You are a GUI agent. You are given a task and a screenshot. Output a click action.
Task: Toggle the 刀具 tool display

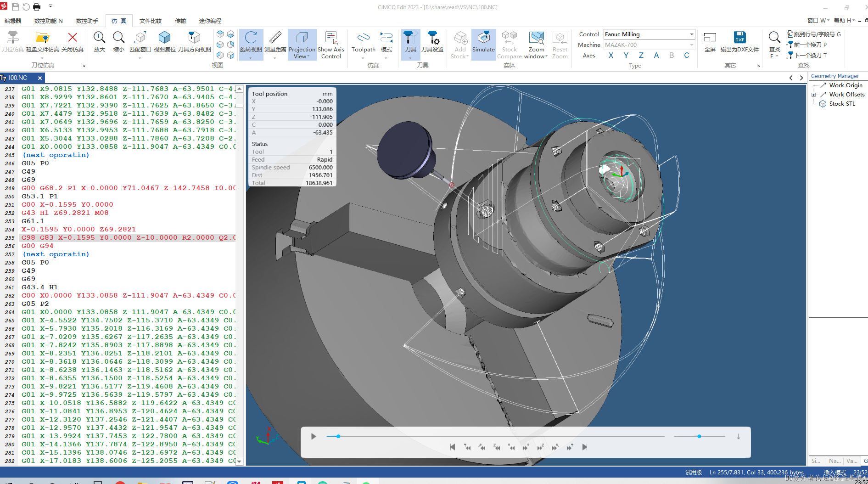[x=410, y=42]
